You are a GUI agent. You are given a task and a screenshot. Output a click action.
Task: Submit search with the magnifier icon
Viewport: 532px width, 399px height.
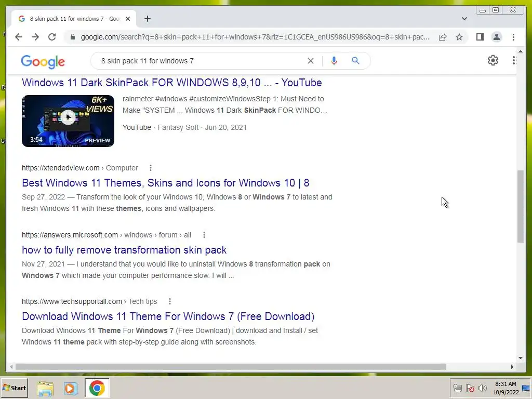pos(355,61)
